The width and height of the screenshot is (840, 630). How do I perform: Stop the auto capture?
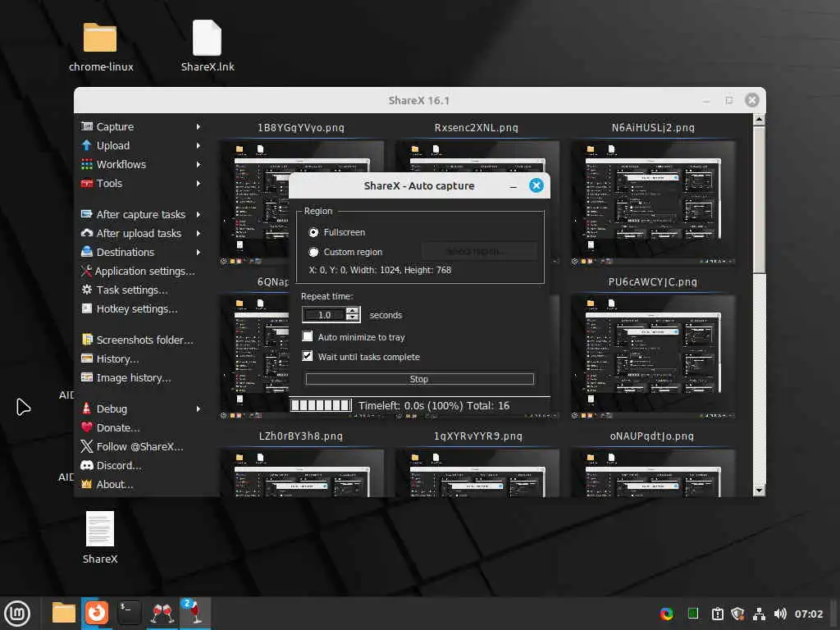419,379
